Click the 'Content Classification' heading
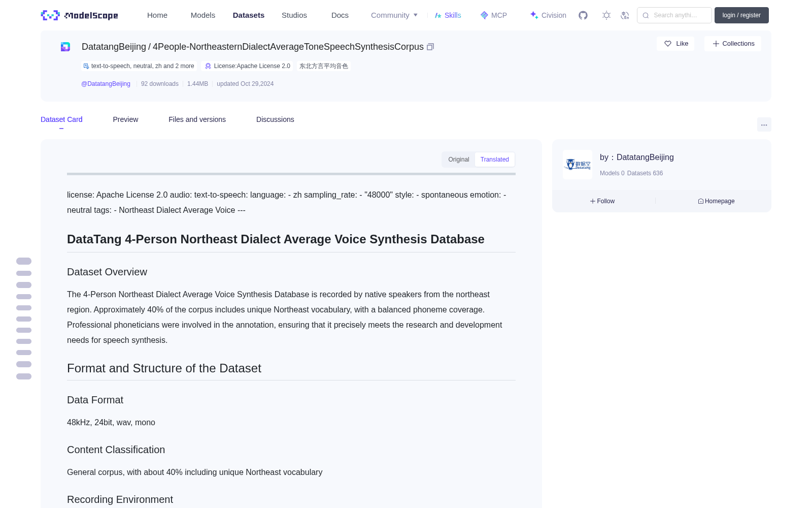This screenshot has height=508, width=812. click(116, 450)
